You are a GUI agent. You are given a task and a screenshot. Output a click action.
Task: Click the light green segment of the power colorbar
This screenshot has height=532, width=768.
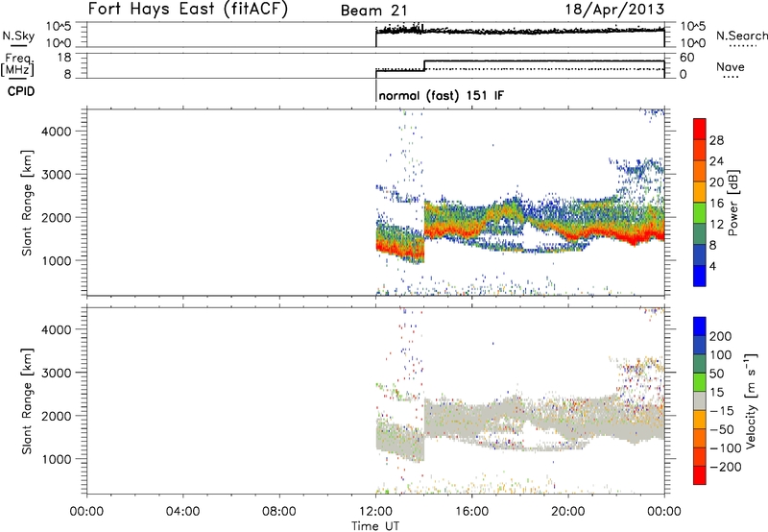point(700,213)
